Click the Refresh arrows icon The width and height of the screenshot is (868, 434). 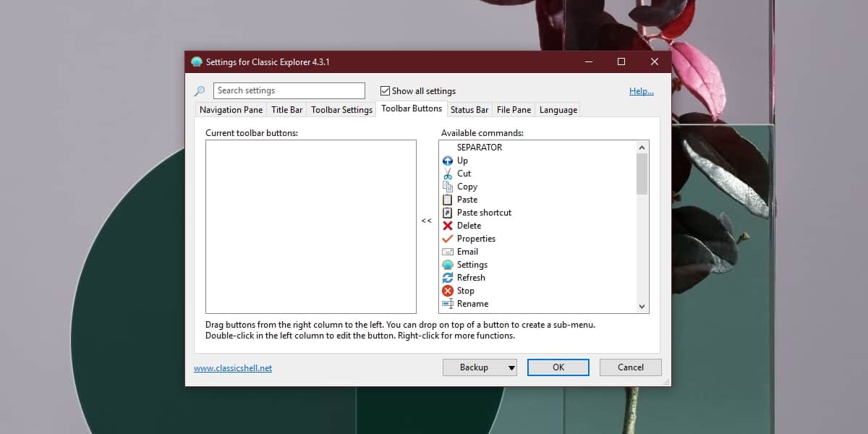click(x=448, y=278)
